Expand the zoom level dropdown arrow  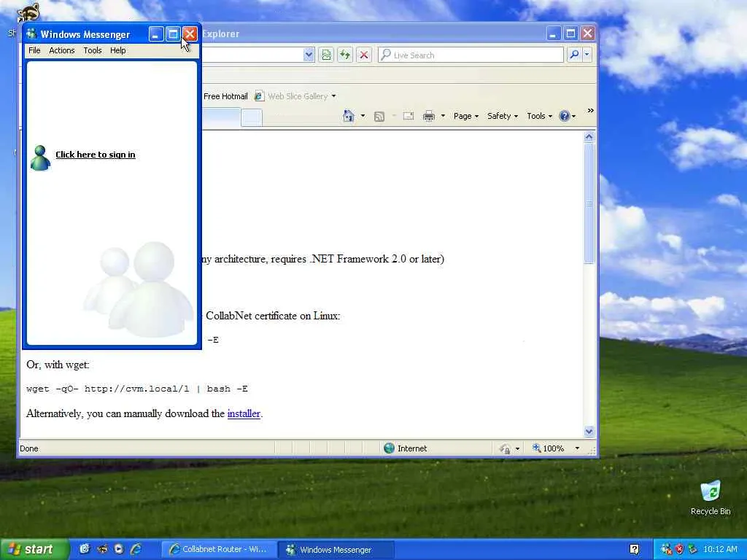577,448
